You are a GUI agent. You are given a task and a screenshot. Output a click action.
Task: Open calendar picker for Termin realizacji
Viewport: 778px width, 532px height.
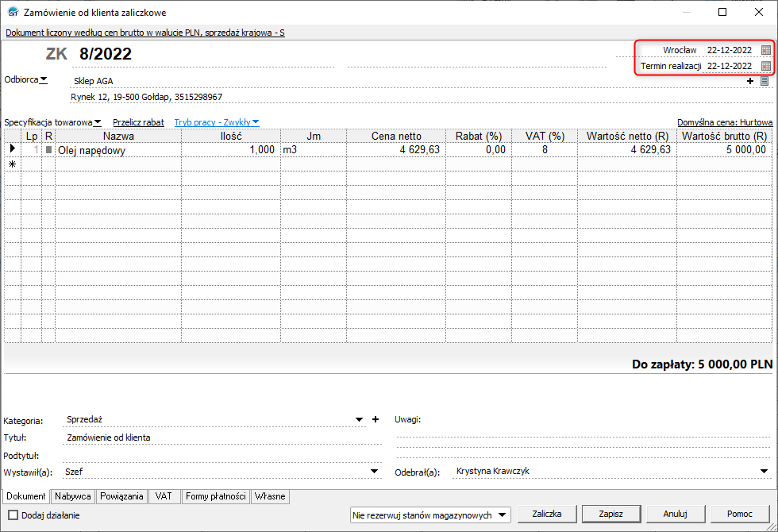(765, 66)
